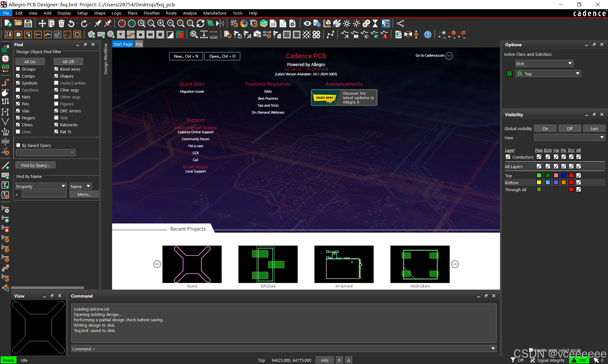Tick the By Saved Query checkbox
Screen dimensions: 608x364
pos(18,145)
